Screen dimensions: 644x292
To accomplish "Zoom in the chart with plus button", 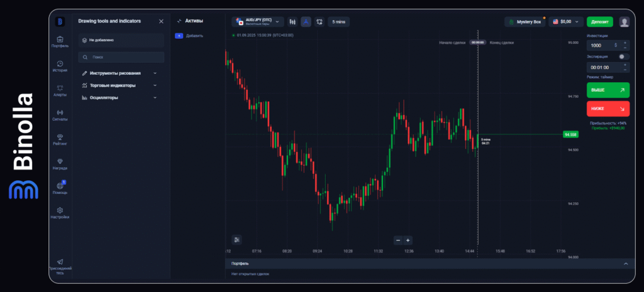I will 408,240.
